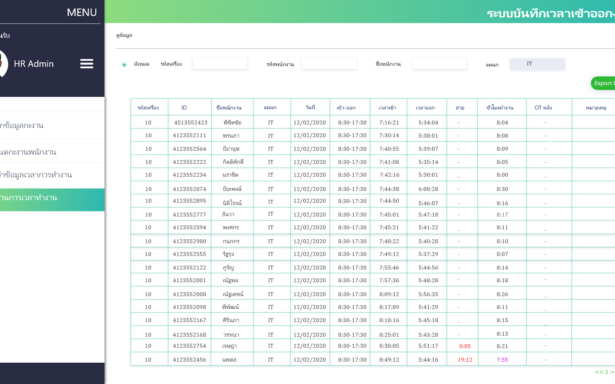Select cell with ID 4123552777
Viewport: 615px width, 384px height.
[189, 215]
